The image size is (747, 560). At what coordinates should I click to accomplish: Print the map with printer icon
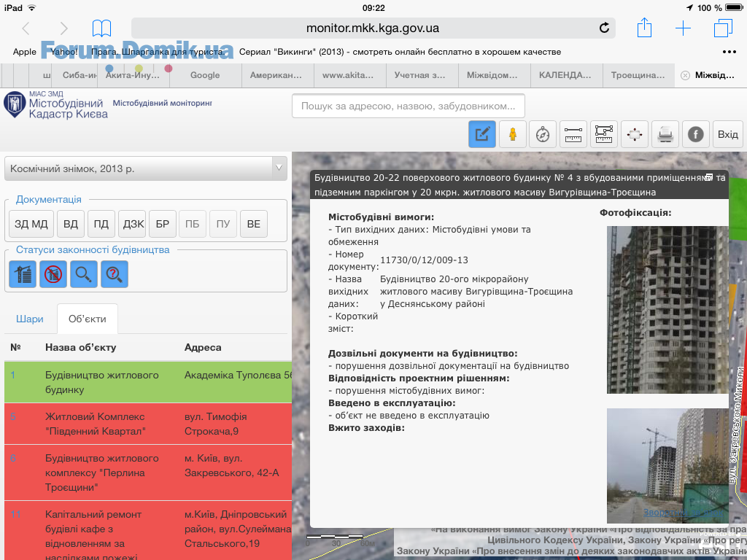665,134
